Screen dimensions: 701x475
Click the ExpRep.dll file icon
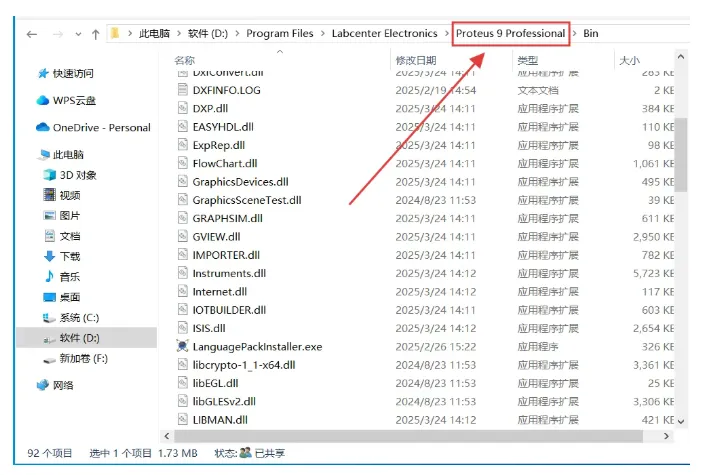point(182,145)
